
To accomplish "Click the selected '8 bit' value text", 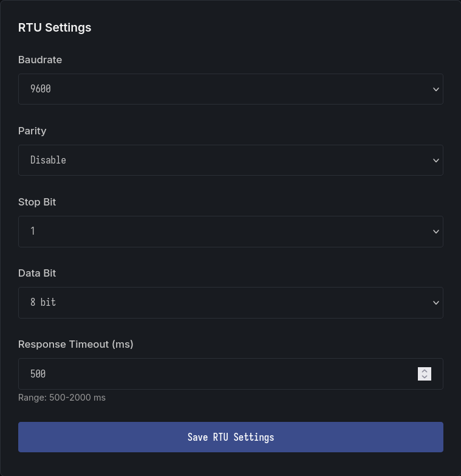I will [x=43, y=302].
